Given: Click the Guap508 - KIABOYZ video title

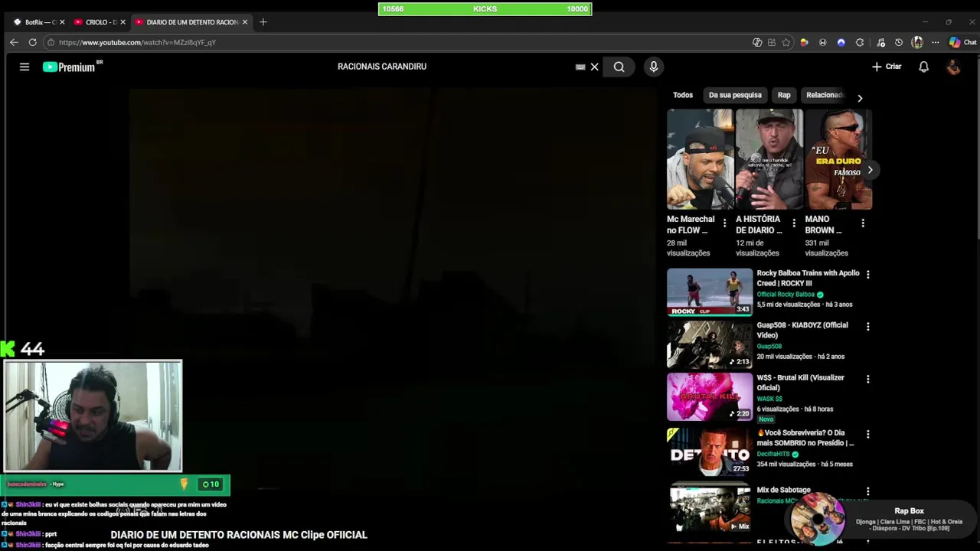Looking at the screenshot, I should click(x=802, y=330).
